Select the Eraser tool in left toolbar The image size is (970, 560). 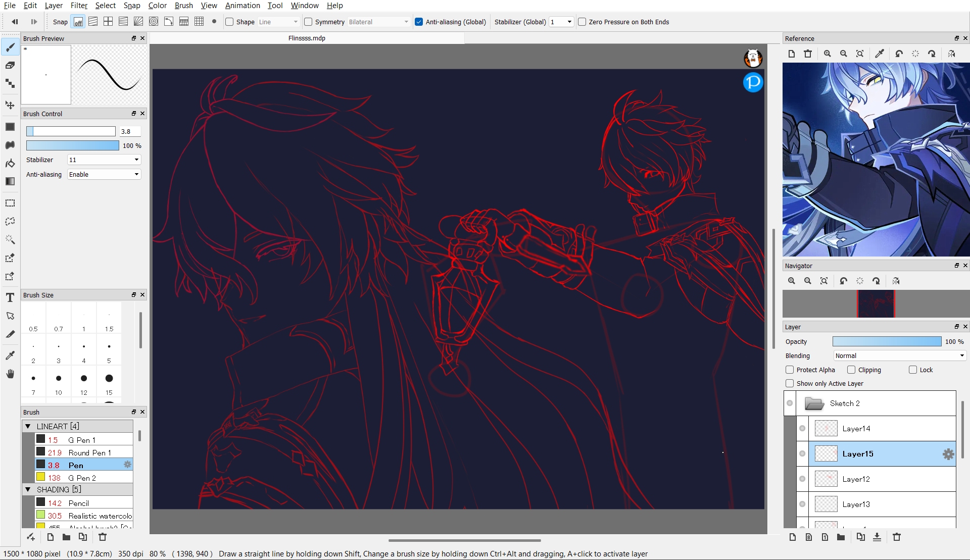point(10,66)
